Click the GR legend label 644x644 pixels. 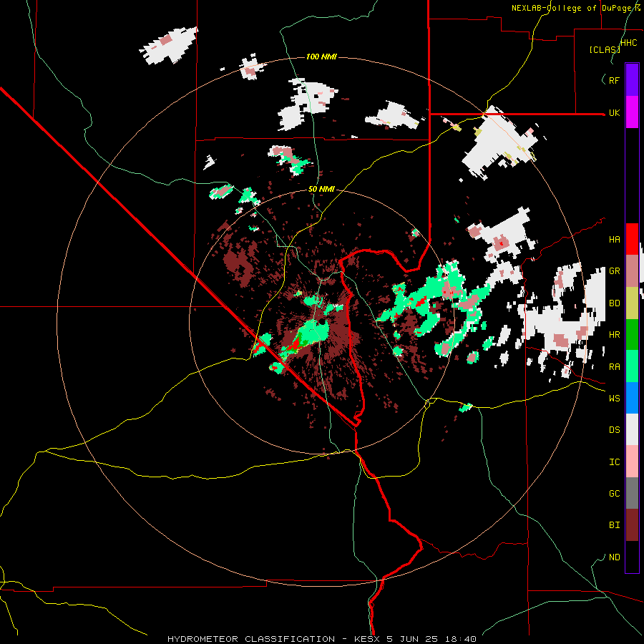(614, 271)
